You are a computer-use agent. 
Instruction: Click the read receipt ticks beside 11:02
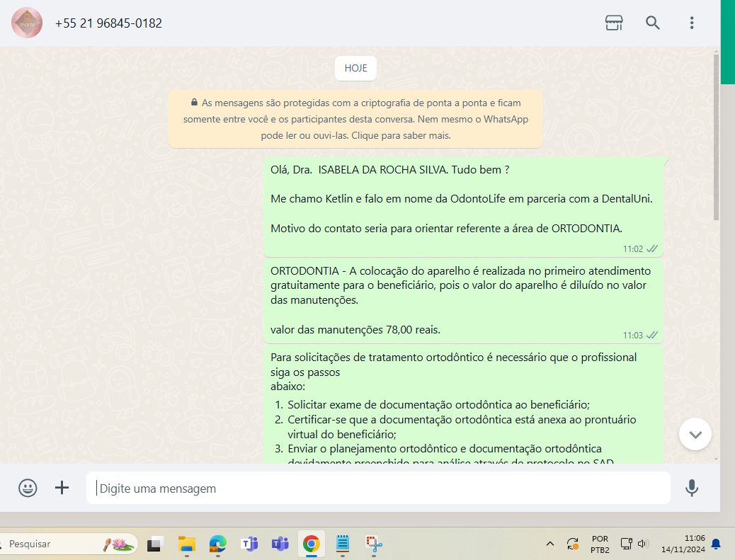(x=652, y=248)
